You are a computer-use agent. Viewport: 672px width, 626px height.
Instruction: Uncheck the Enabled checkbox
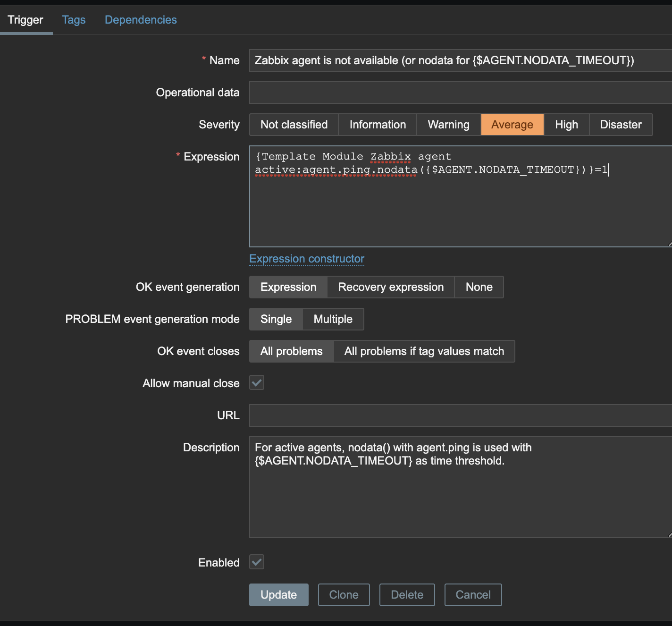(x=257, y=562)
